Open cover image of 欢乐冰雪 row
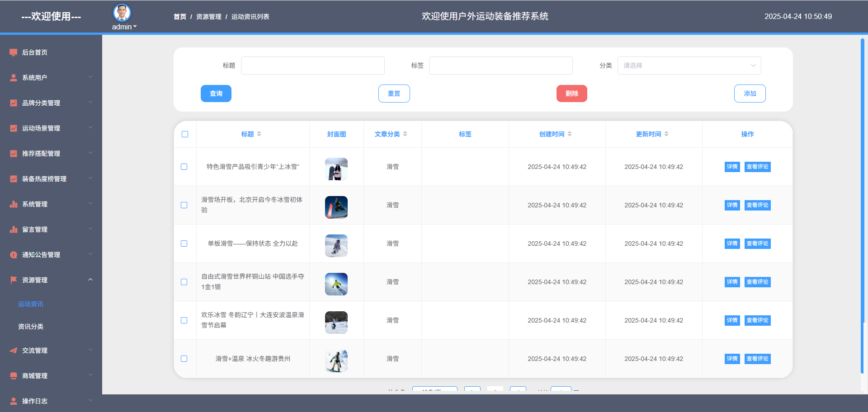Screen dimensions: 868x412 coord(336,323)
